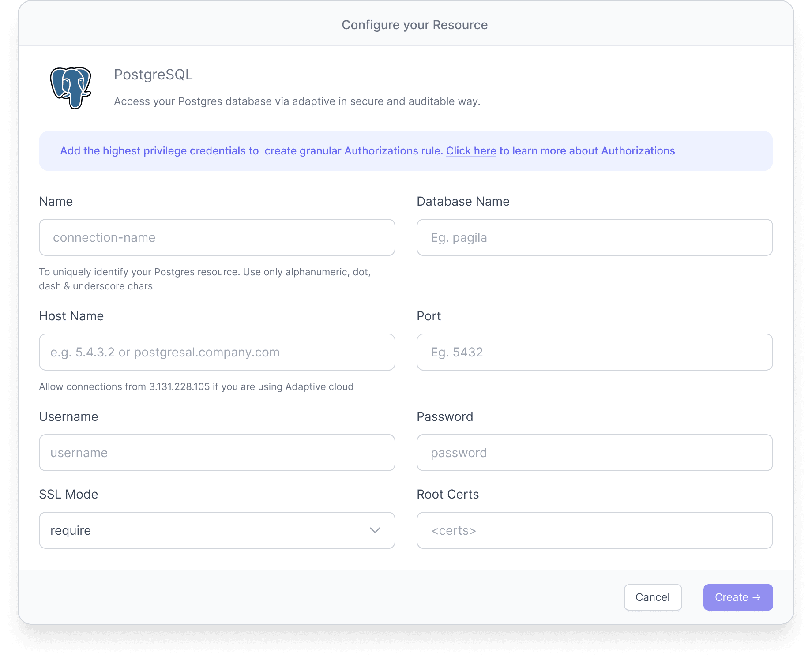Cancel the resource configuration
The image size is (812, 660).
click(x=653, y=597)
